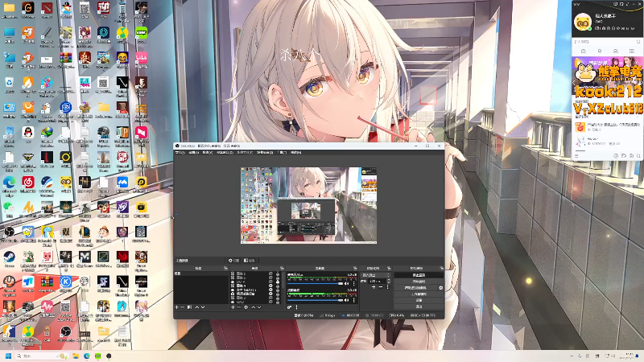Screen dimensions: 644x362
Task: Select the scene row in Scenes list
Action: tap(200, 274)
